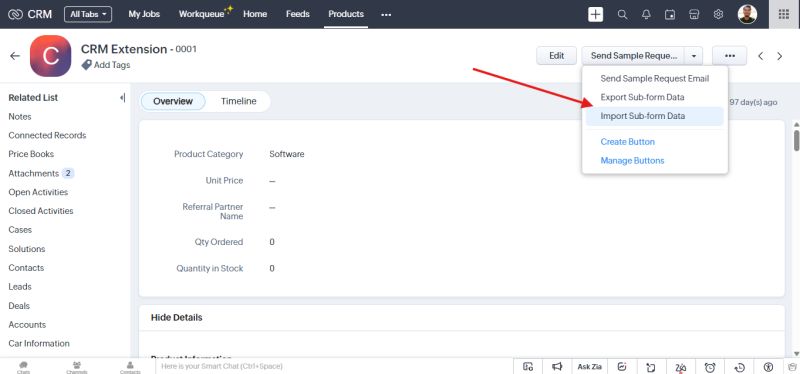This screenshot has width=800, height=374.
Task: Collapse the Related List sidebar
Action: click(122, 97)
